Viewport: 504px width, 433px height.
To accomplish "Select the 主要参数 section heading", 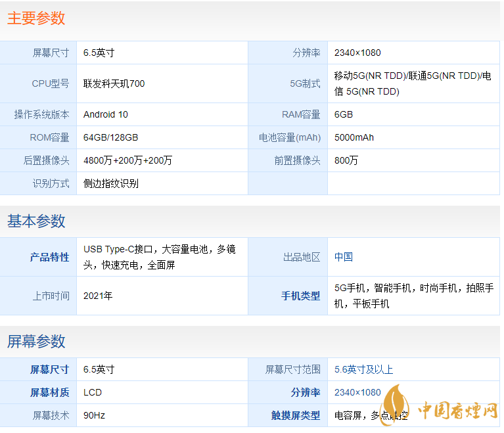I will (x=36, y=18).
